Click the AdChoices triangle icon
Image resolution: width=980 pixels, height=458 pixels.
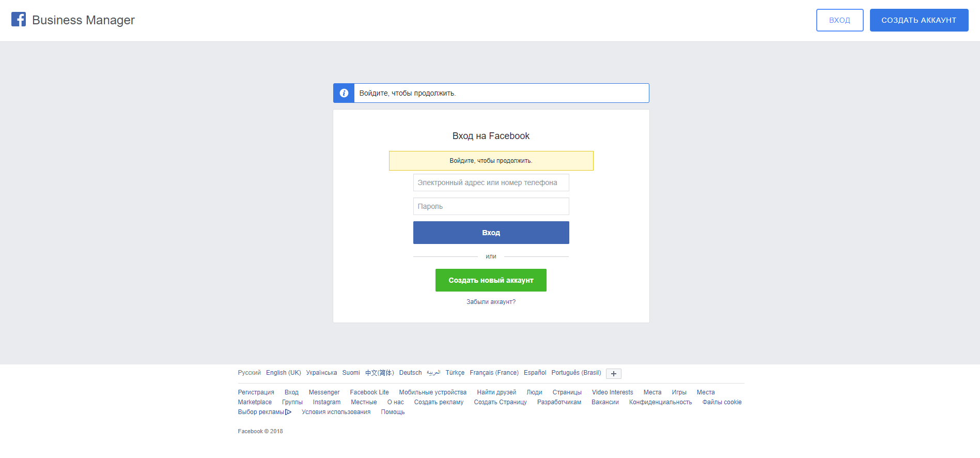click(x=288, y=412)
